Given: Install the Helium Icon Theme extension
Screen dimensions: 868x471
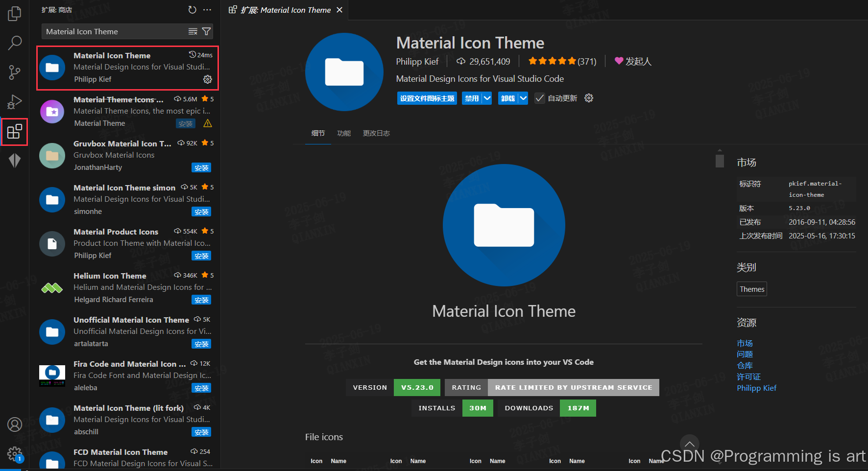Looking at the screenshot, I should (x=201, y=300).
